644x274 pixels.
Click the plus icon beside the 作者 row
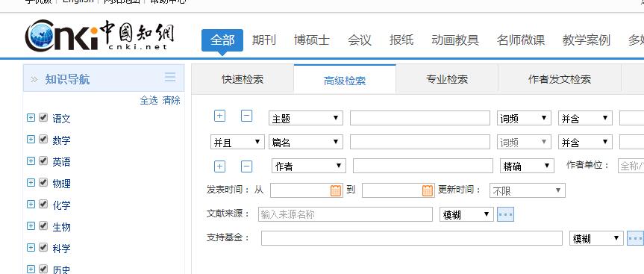tap(219, 166)
